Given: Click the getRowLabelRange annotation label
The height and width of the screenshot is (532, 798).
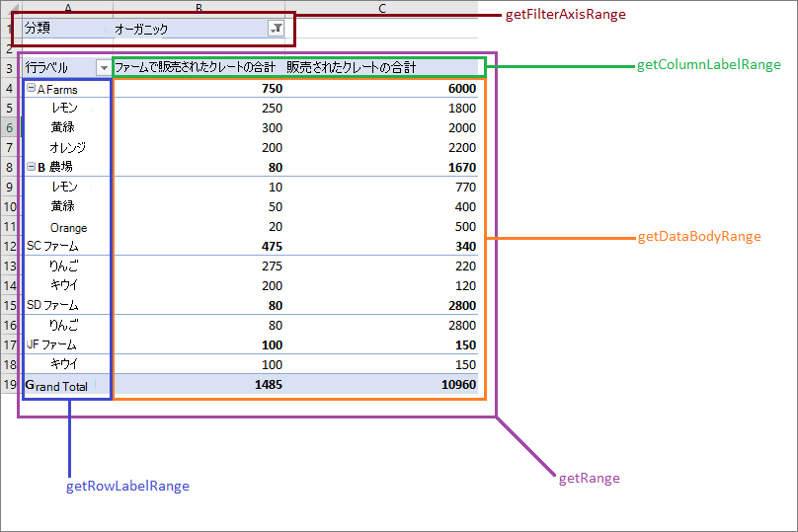Looking at the screenshot, I should pos(127,486).
